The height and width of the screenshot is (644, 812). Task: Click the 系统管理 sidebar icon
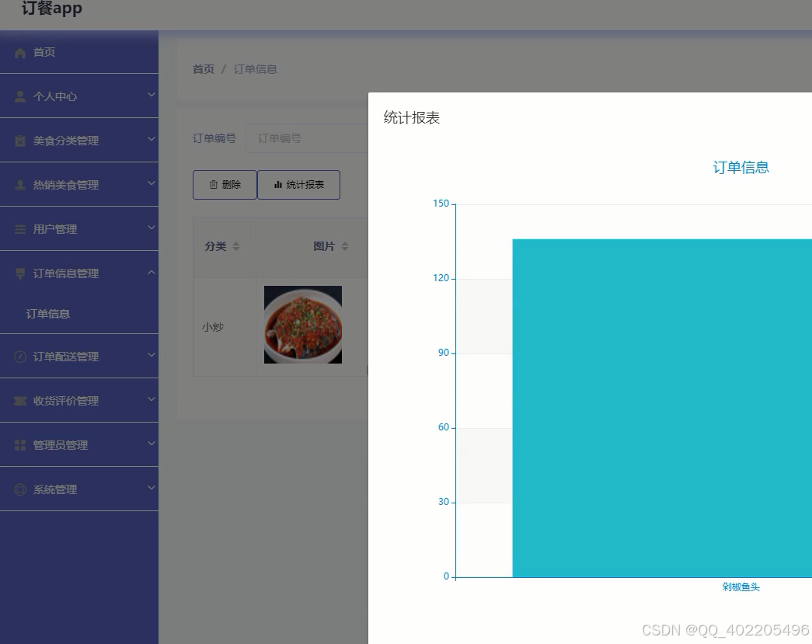click(x=19, y=489)
